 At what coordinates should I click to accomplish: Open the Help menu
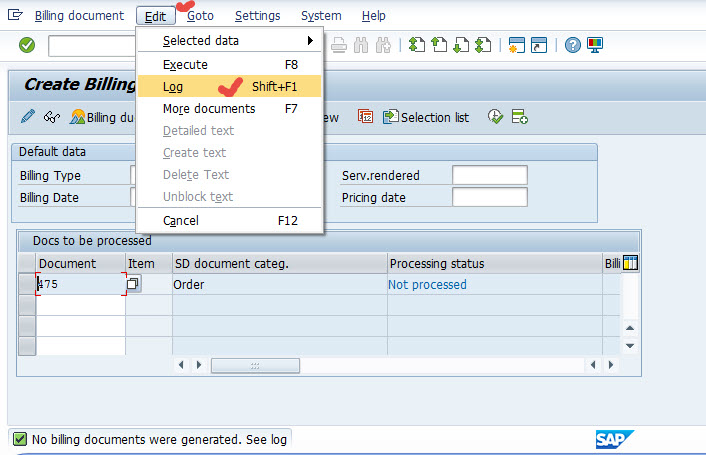click(373, 16)
